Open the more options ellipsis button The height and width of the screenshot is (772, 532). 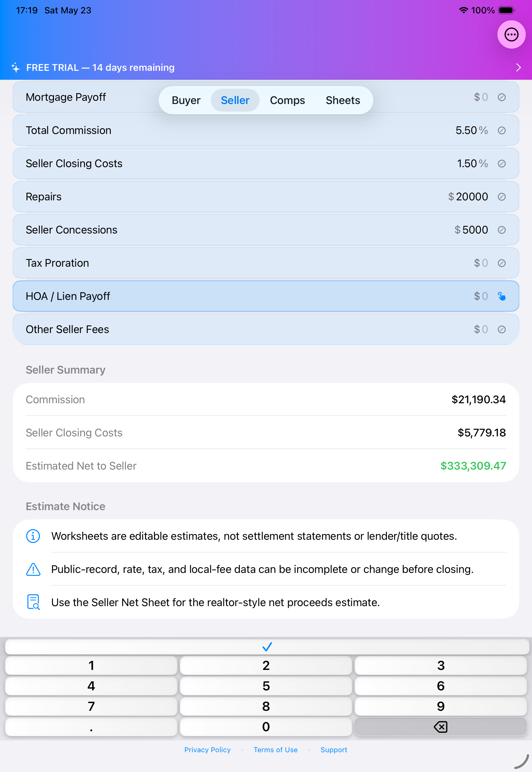tap(511, 35)
